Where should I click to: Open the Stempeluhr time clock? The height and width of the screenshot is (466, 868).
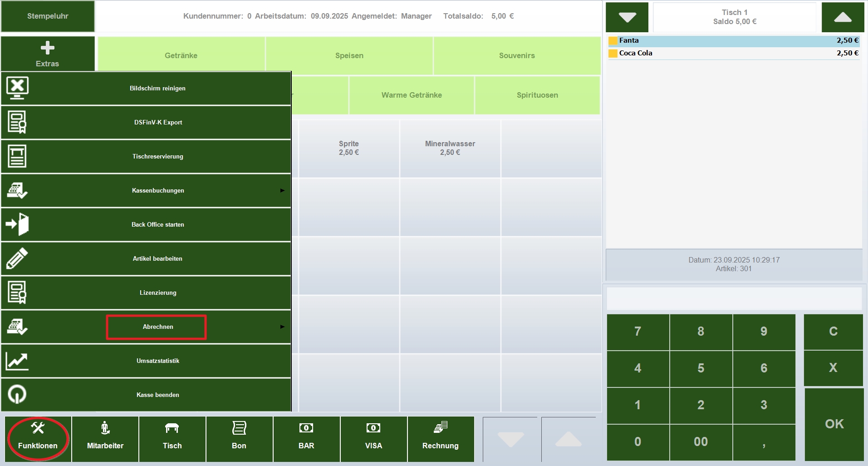[48, 16]
